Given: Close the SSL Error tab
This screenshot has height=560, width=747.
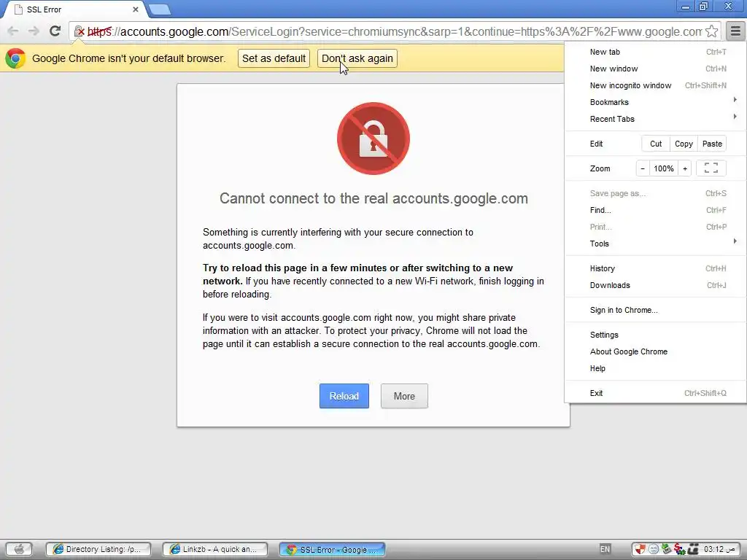Looking at the screenshot, I should click(135, 9).
